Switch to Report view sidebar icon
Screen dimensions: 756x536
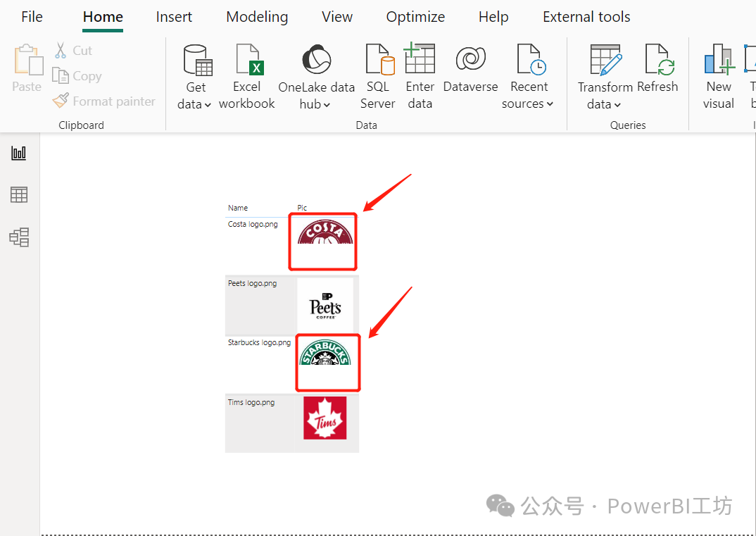tap(19, 153)
